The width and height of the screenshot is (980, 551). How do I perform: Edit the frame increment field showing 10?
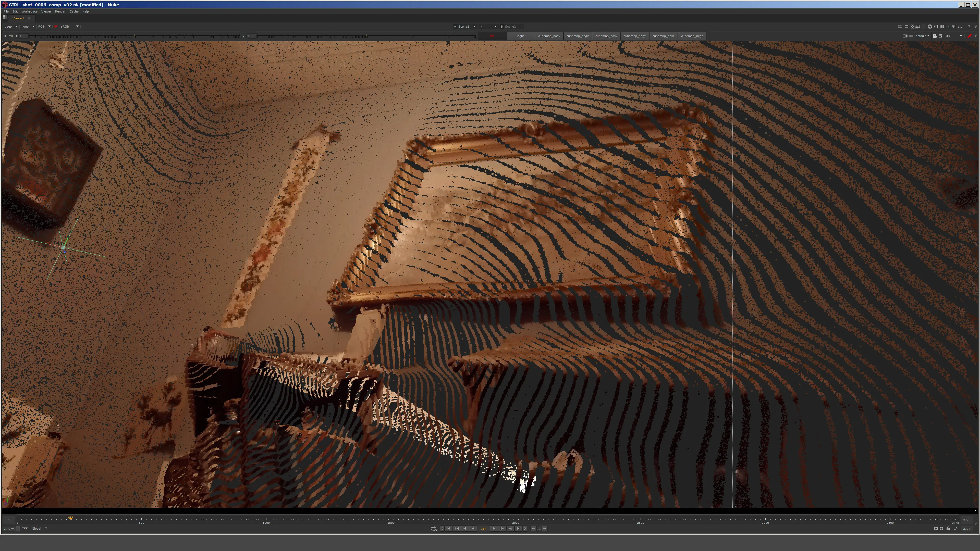tap(539, 529)
